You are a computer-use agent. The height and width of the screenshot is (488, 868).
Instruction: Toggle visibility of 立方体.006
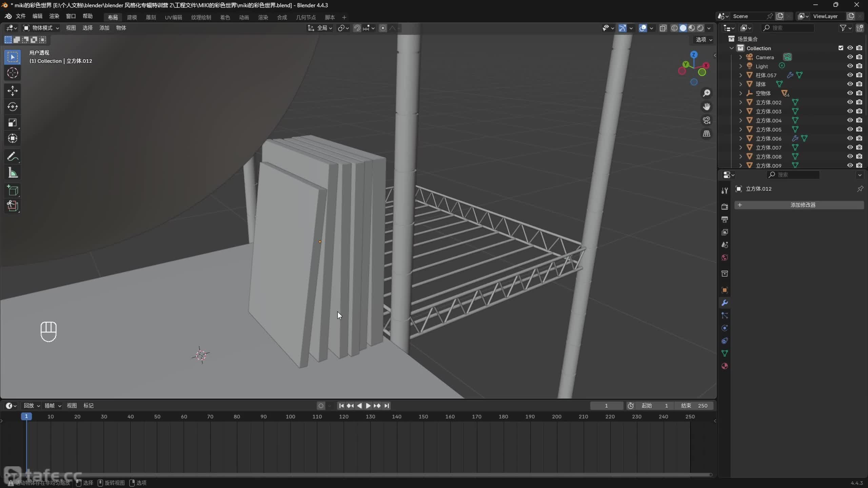coord(850,138)
